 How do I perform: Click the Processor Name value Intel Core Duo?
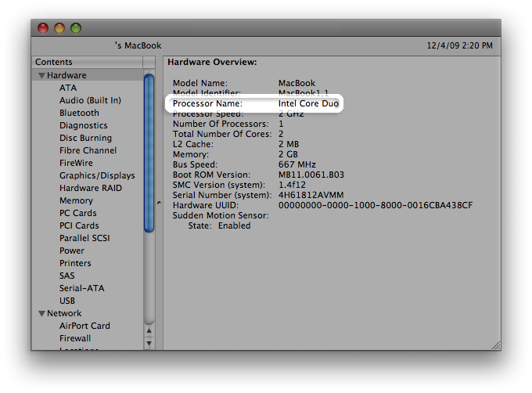click(308, 103)
